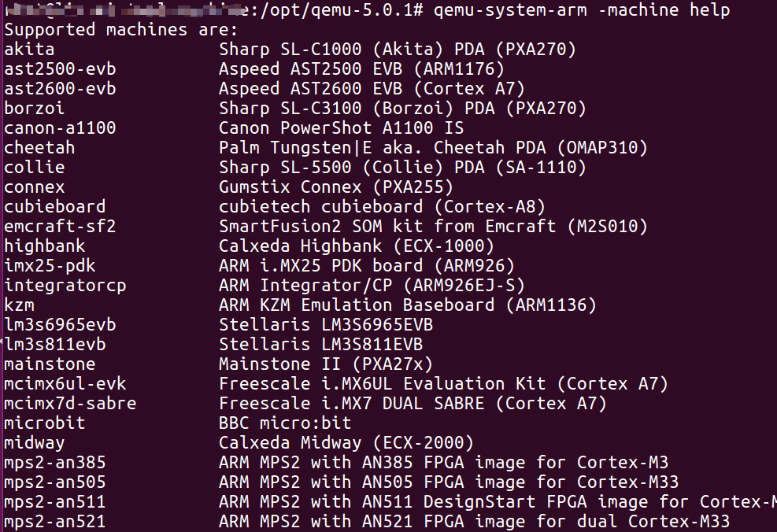Click the 'borzoi' machine name
Viewport: 777px width, 532px height.
click(34, 108)
